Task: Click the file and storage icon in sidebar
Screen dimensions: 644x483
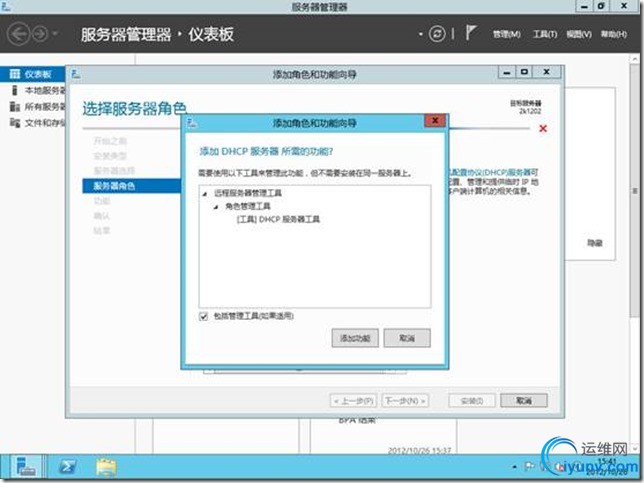Action: tap(15, 123)
